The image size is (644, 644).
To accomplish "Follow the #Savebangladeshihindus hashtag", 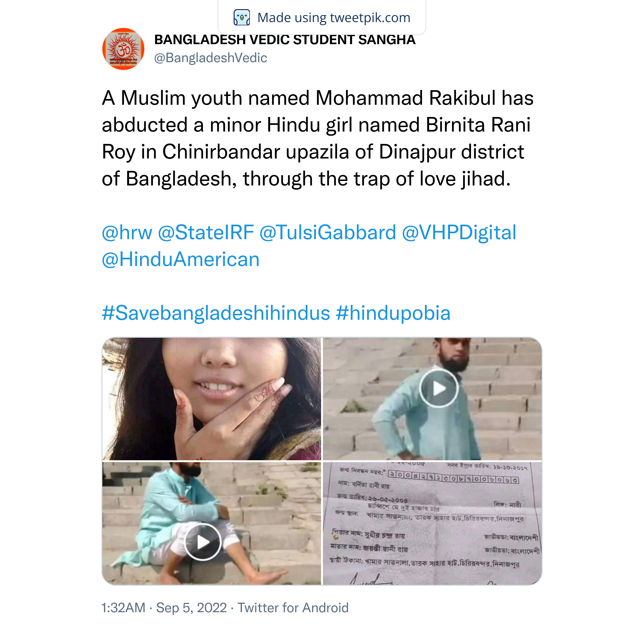I will [216, 313].
